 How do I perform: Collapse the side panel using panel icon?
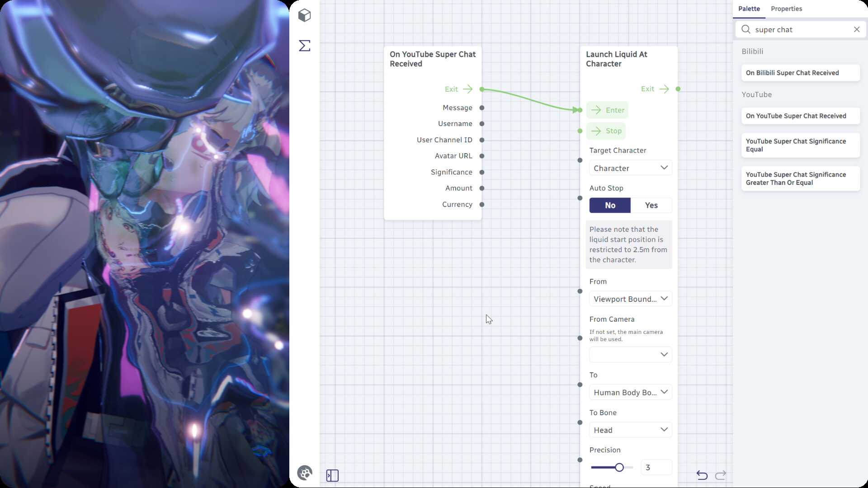[x=332, y=475]
